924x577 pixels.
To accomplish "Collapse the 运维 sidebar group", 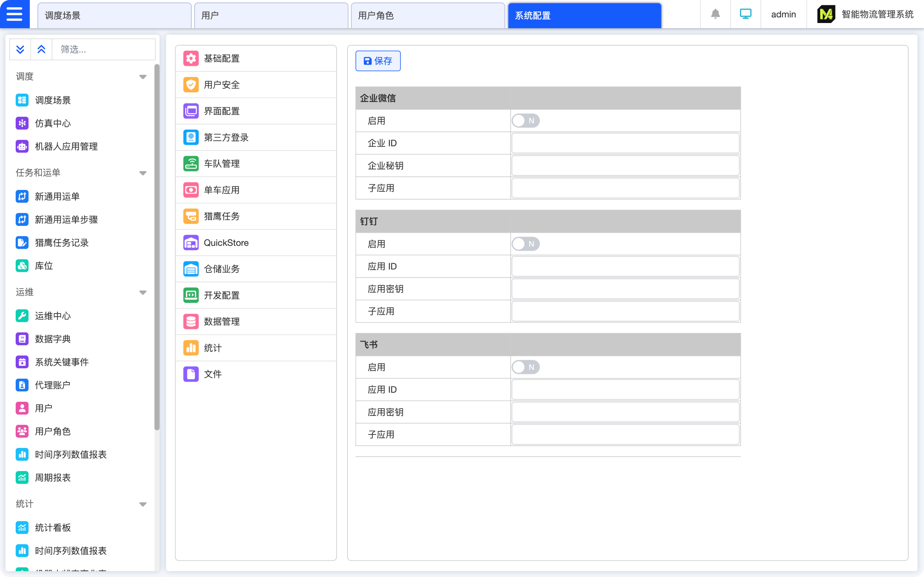I will [x=143, y=292].
